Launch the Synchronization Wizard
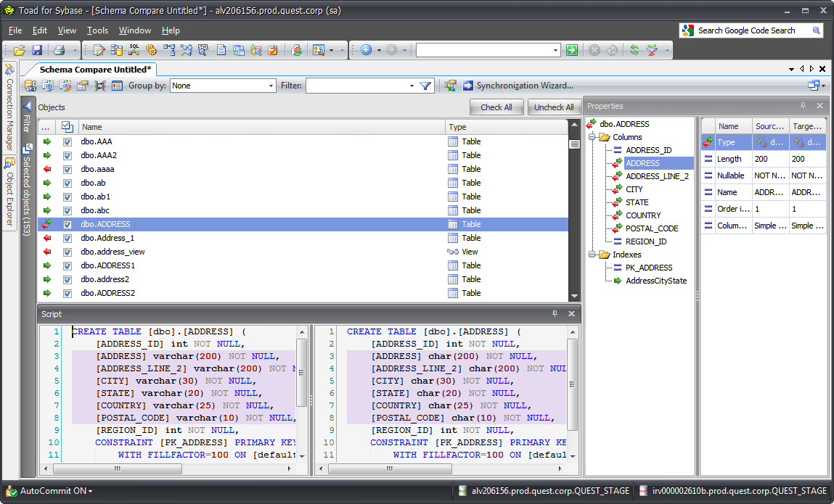Screen dimensions: 834x504 525,86
